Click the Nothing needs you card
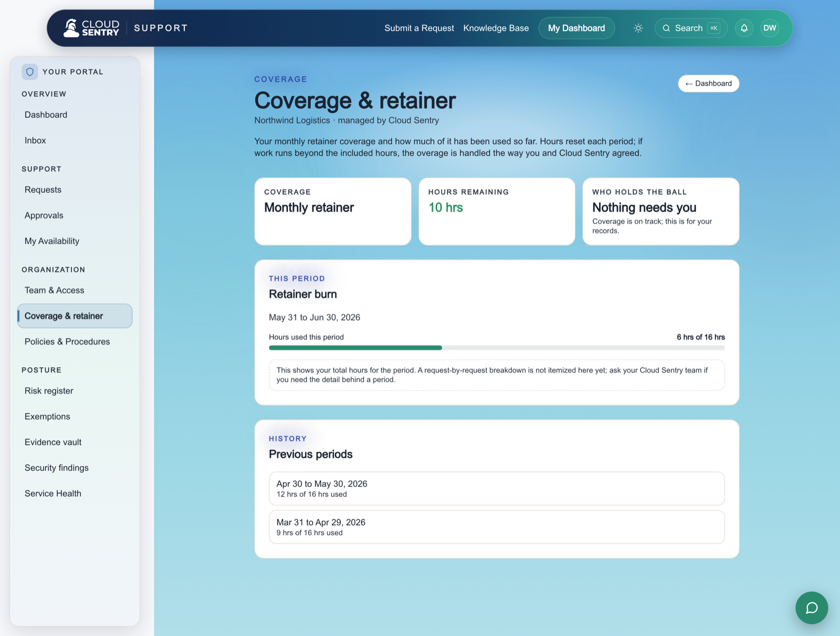840x636 pixels. (661, 212)
